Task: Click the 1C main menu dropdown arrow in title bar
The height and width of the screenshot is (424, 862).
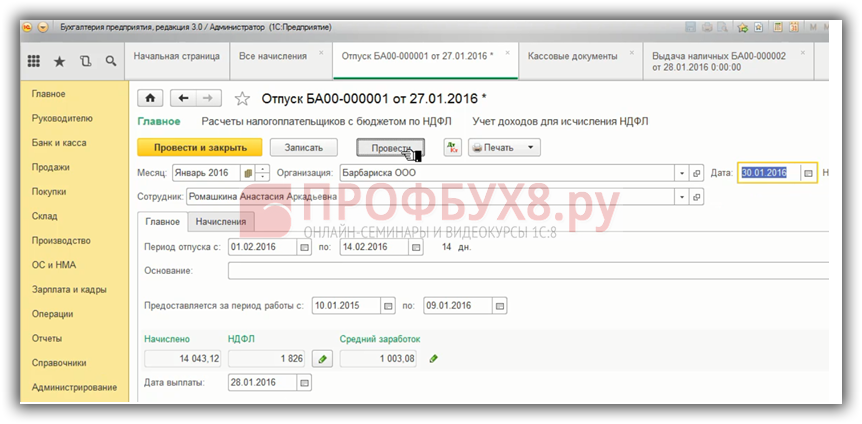Action: point(44,27)
